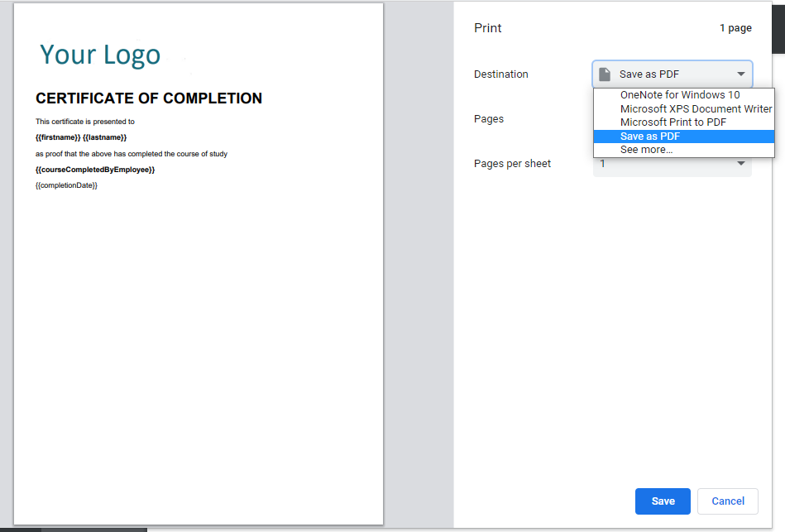Click the Cancel button
Image resolution: width=785 pixels, height=532 pixels.
(x=727, y=501)
